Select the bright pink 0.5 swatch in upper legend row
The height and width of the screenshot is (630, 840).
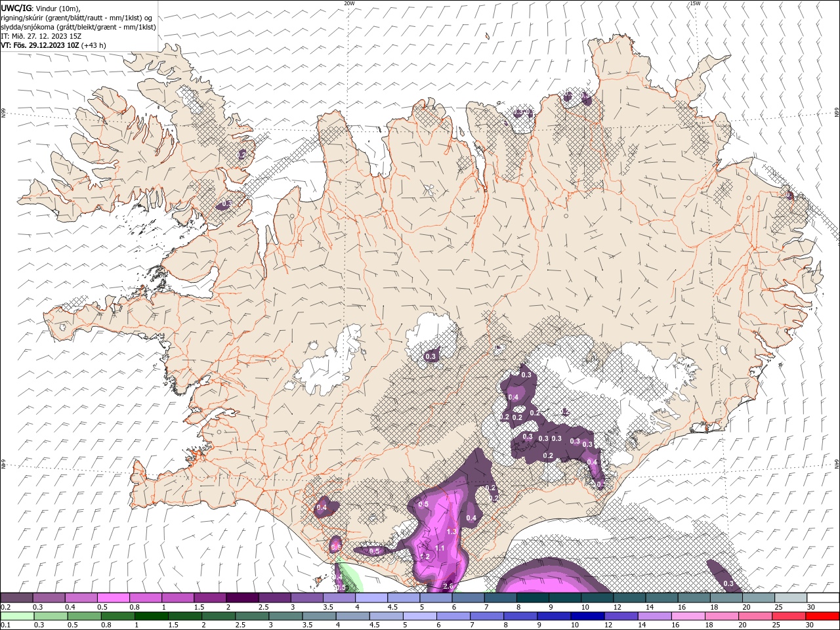(x=113, y=597)
